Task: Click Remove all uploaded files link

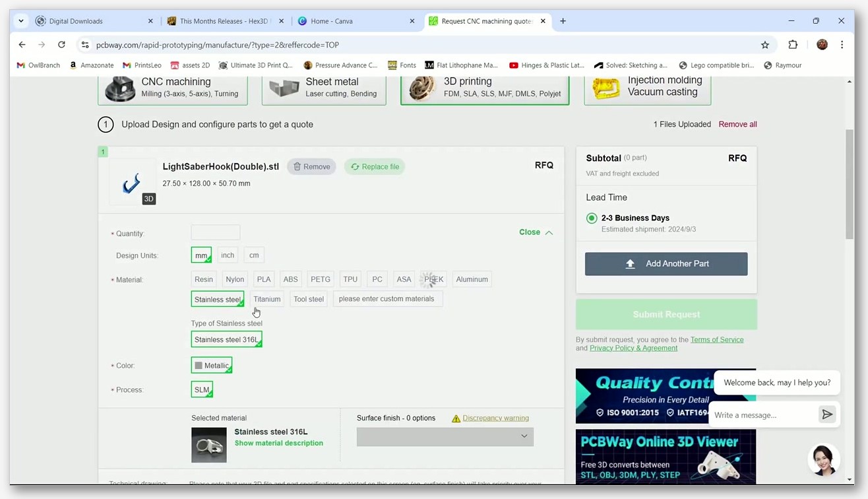Action: pos(737,124)
